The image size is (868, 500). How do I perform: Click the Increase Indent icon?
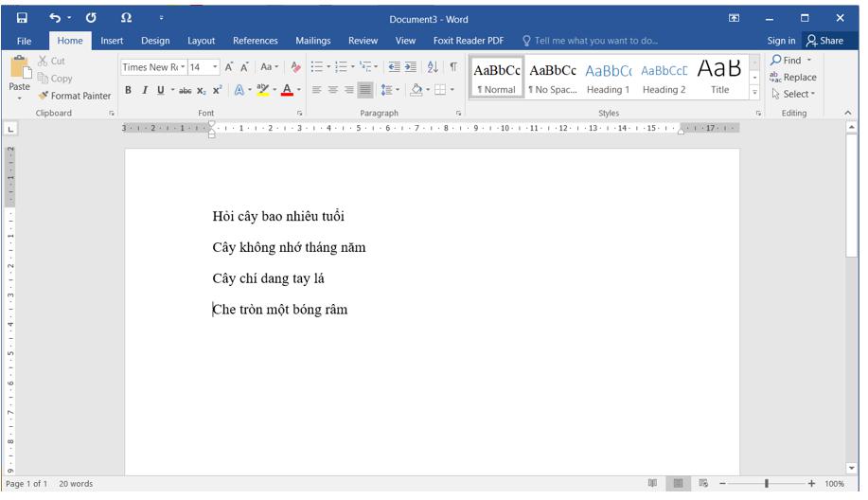click(411, 67)
